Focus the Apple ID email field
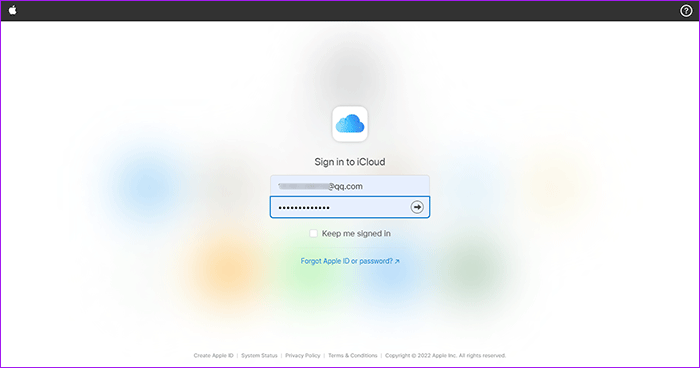700x368 pixels. click(350, 186)
